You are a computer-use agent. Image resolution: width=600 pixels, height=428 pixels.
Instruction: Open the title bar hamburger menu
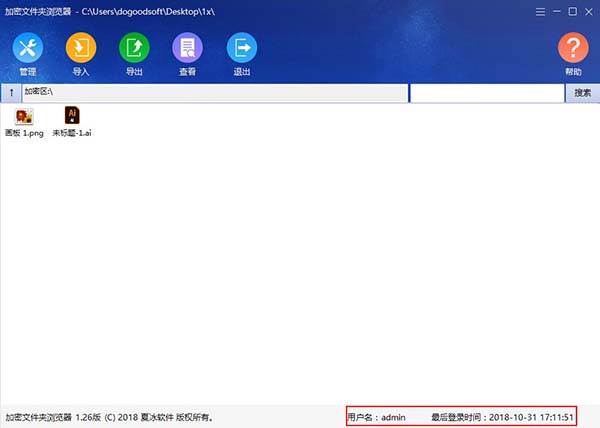(x=540, y=12)
